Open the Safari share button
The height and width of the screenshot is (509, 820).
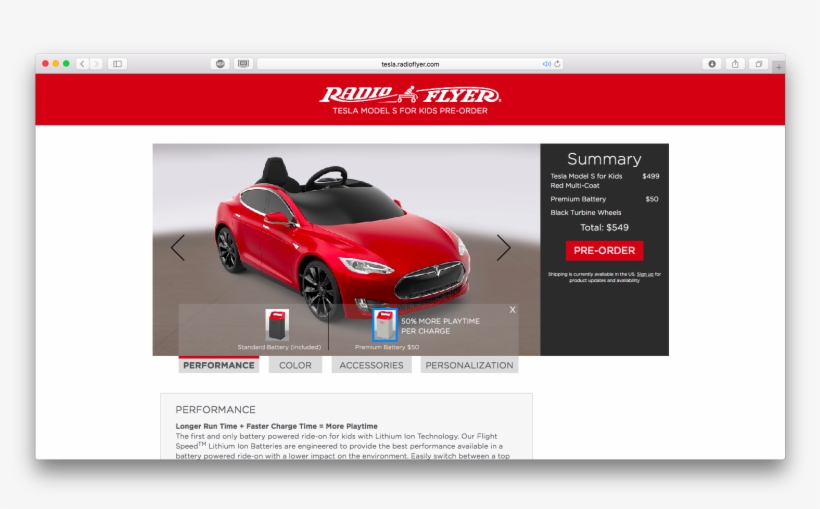coord(735,64)
